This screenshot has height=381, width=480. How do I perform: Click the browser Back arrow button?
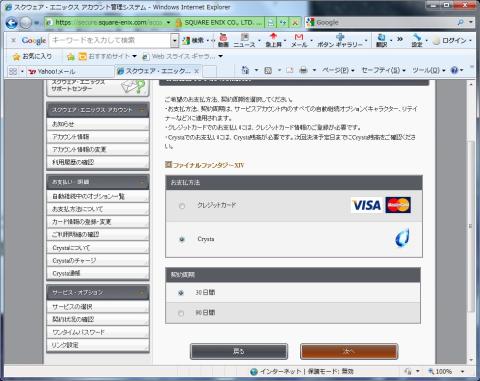tap(12, 23)
